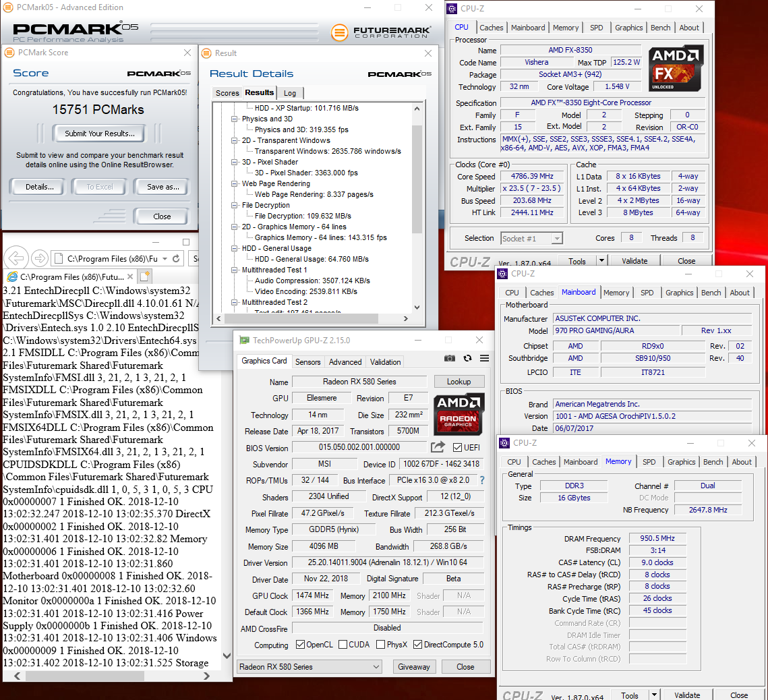Click the PCMark05 title bar app icon

point(8,7)
